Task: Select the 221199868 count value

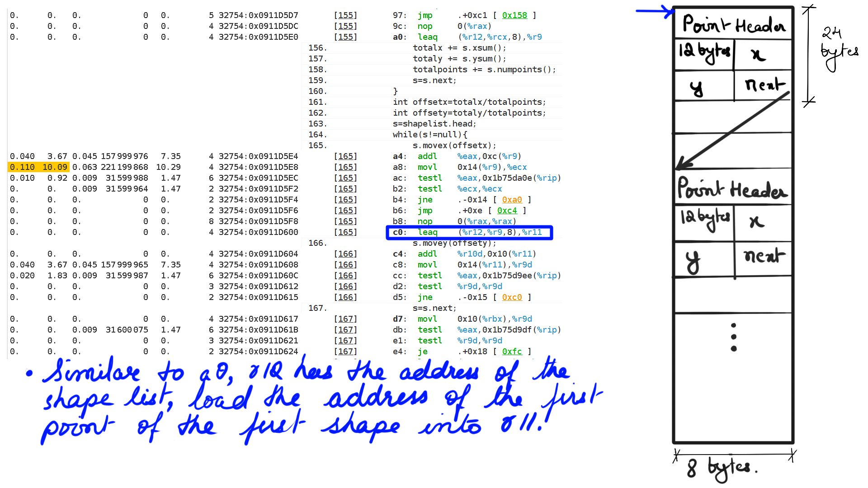Action: (124, 167)
